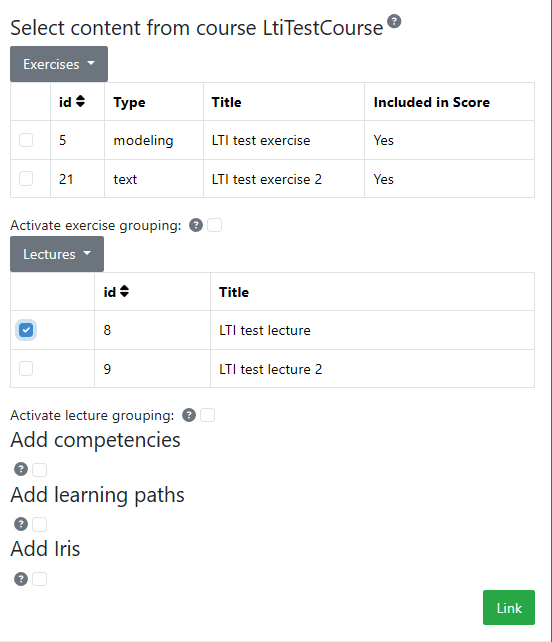
Task: Click help icon under Add competencies
Action: coord(21,469)
